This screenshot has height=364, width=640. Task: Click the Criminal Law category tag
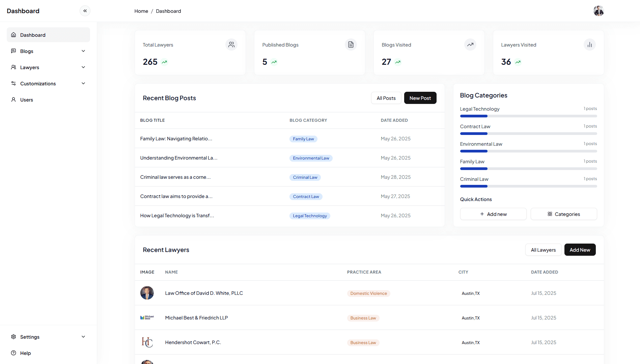[x=305, y=177]
